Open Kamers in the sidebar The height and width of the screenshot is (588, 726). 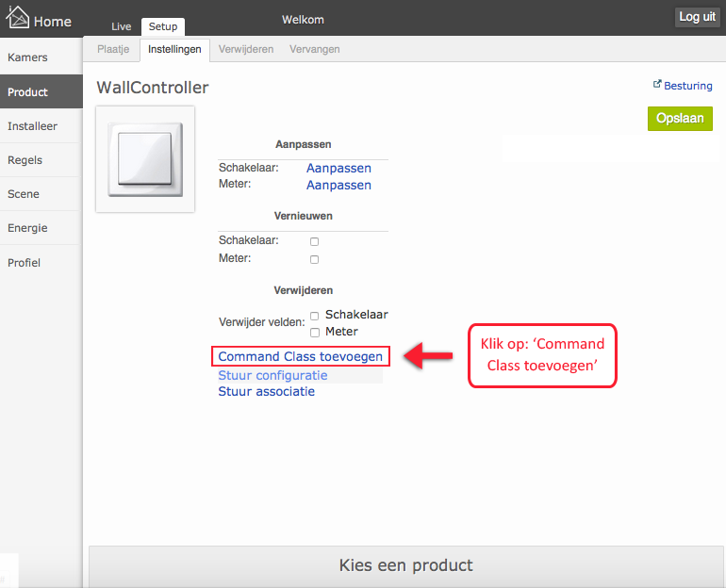(x=41, y=57)
